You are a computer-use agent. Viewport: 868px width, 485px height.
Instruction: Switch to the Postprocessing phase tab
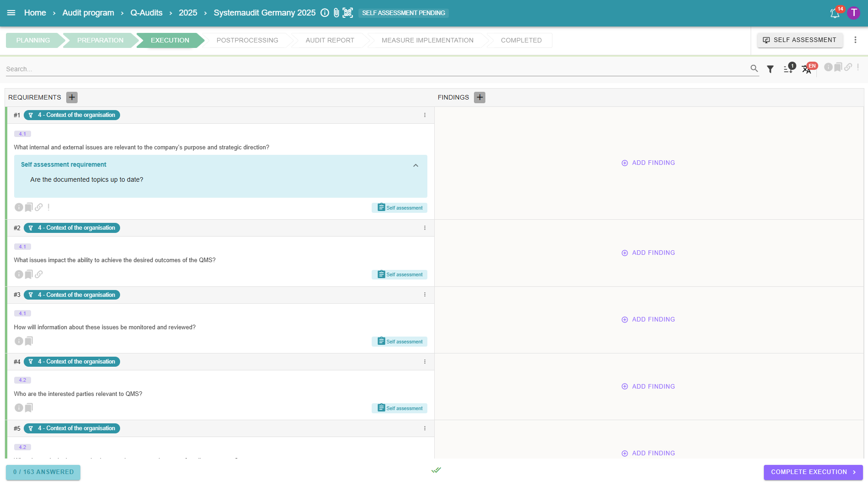tap(247, 40)
